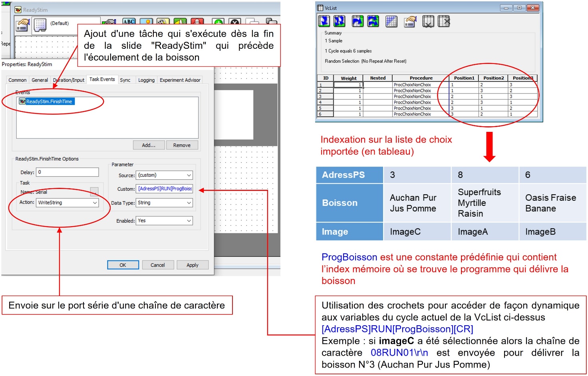Click the ABC text sub-object icon
The height and width of the screenshot is (376, 588).
[129, 22]
